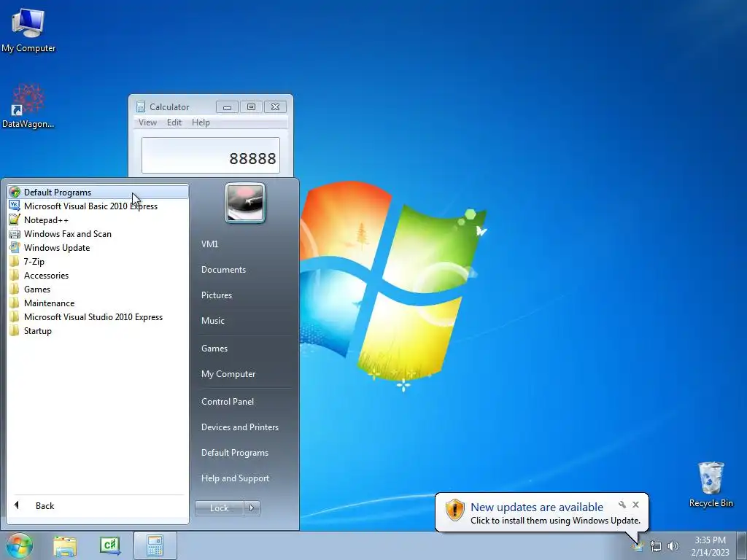Expand the Accessories folder
Screen dimensions: 747x560
pos(98,275)
